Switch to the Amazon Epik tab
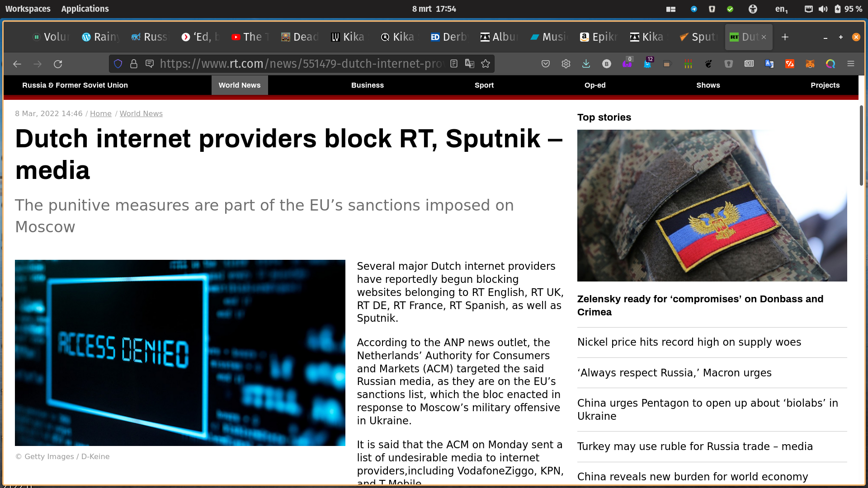Image resolution: width=868 pixels, height=488 pixels. tap(599, 37)
